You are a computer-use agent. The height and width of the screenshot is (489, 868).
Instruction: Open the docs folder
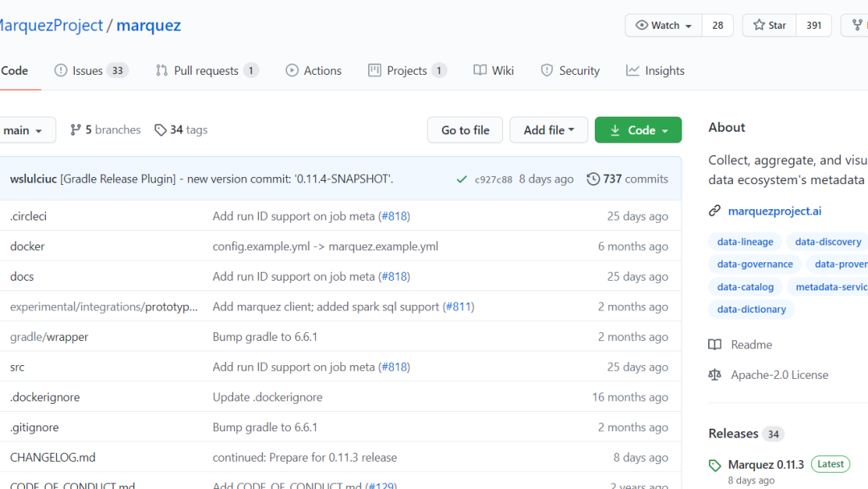pyautogui.click(x=22, y=277)
